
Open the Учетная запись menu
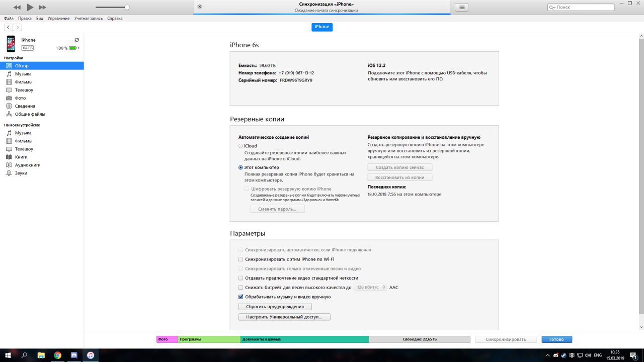pyautogui.click(x=89, y=19)
